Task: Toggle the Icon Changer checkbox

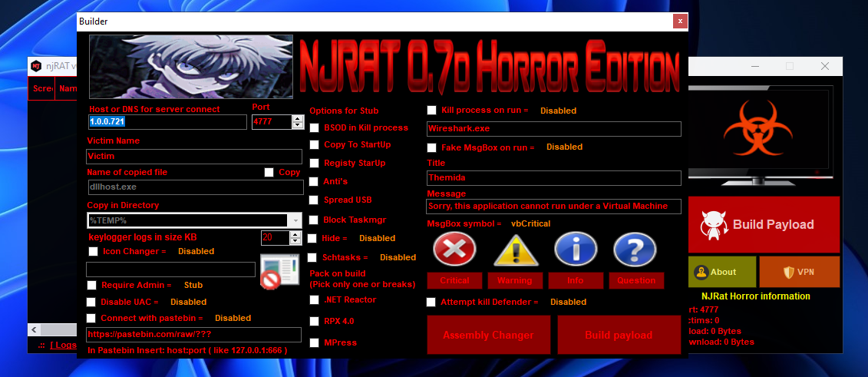Action: click(93, 251)
